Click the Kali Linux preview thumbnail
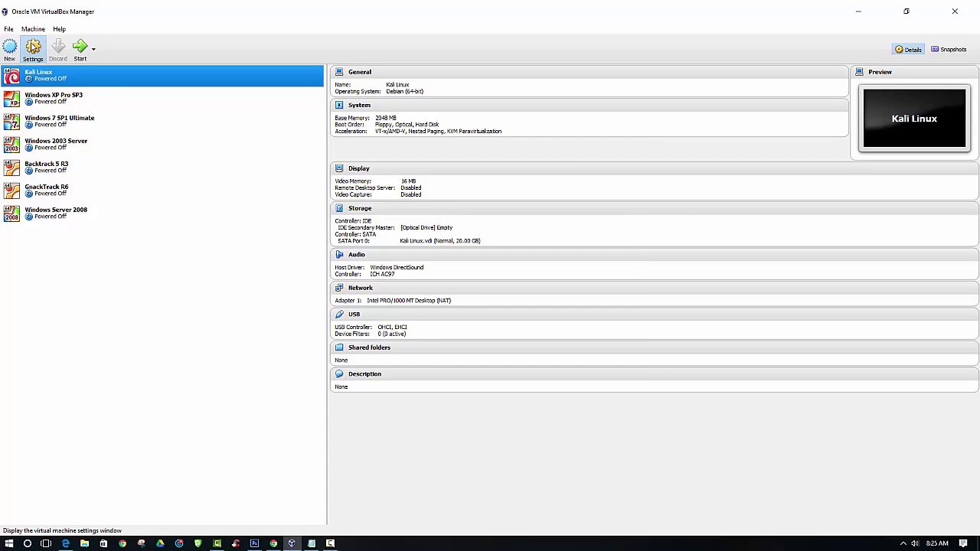This screenshot has width=980, height=551. point(914,119)
